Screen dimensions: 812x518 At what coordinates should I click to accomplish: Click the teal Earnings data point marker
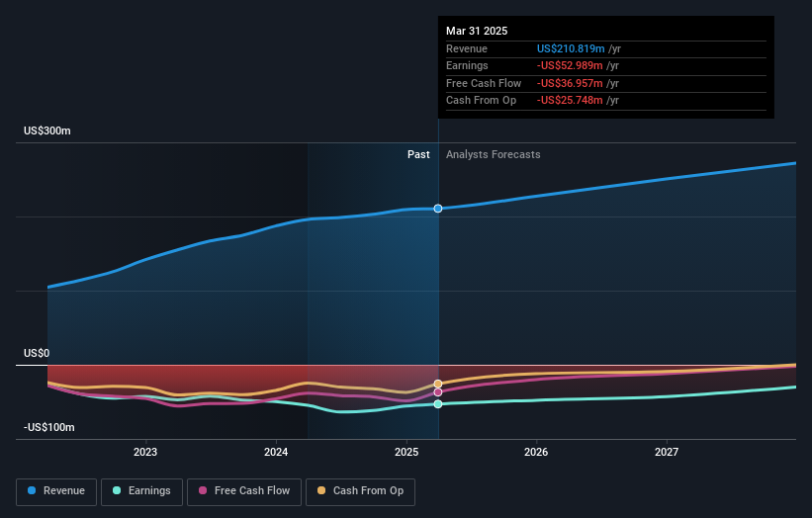[438, 404]
